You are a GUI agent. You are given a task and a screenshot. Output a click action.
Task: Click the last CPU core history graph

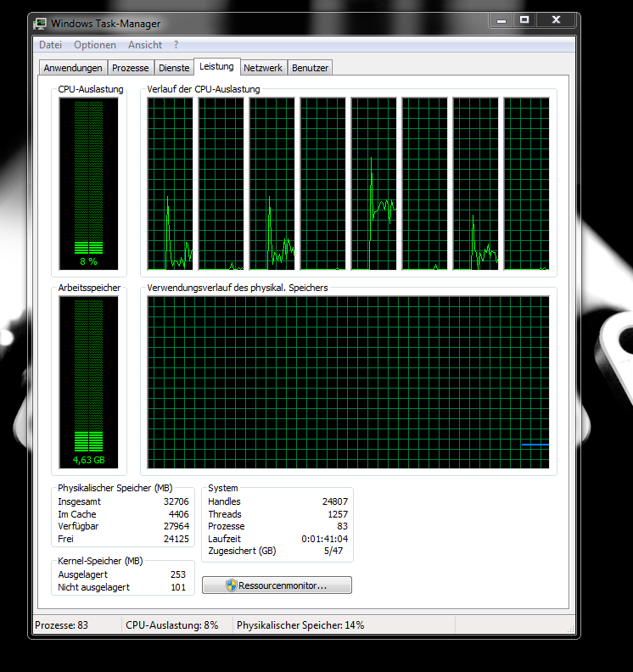tap(526, 184)
